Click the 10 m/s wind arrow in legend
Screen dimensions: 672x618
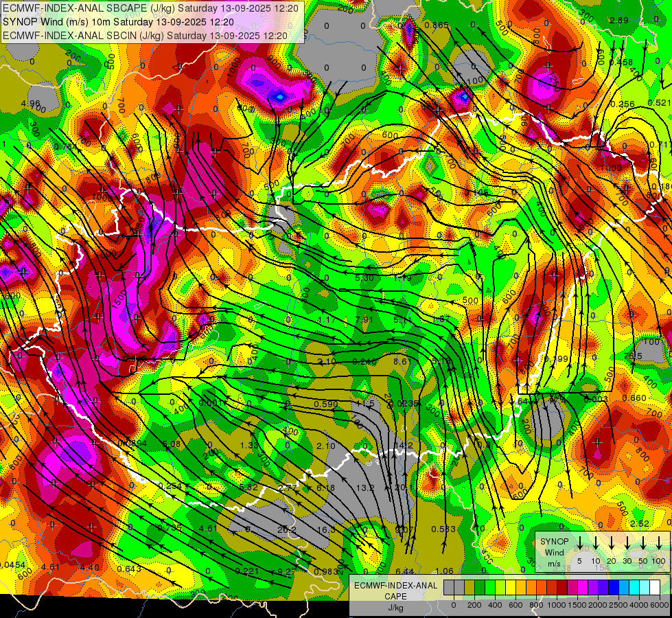595,542
